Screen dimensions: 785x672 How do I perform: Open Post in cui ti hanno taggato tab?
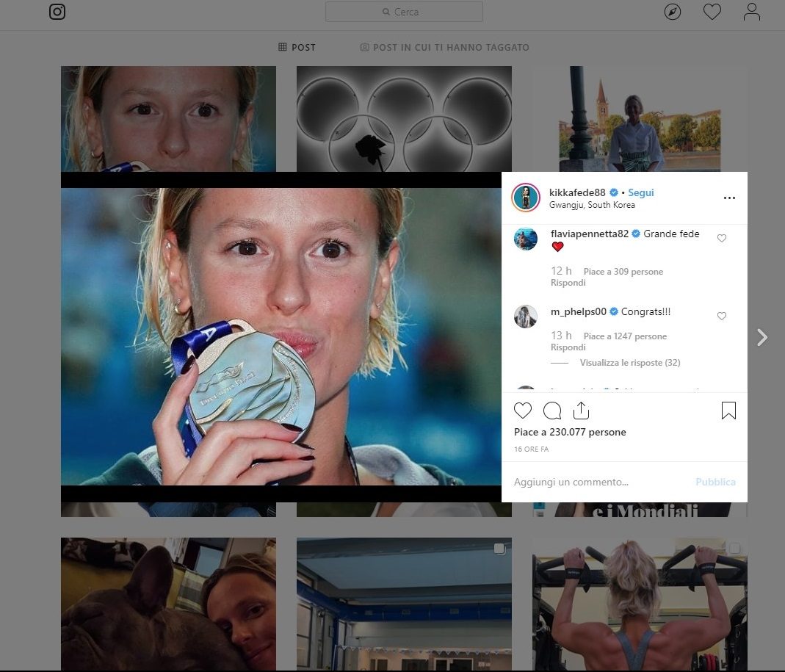click(x=444, y=47)
